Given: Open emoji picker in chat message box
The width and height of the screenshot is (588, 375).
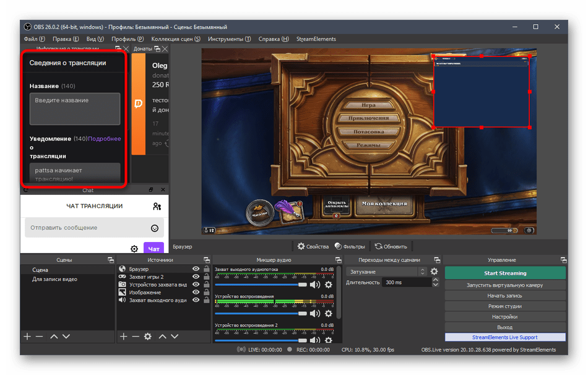Looking at the screenshot, I should click(155, 228).
